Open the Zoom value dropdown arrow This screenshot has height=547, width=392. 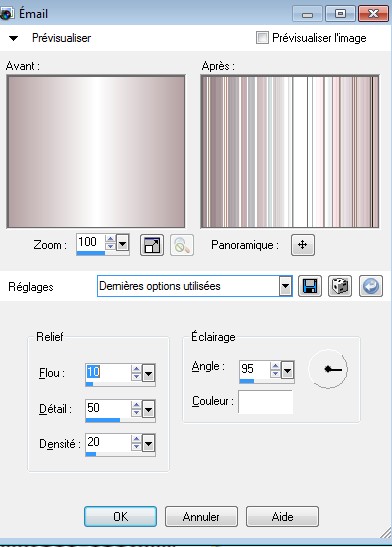(x=122, y=242)
